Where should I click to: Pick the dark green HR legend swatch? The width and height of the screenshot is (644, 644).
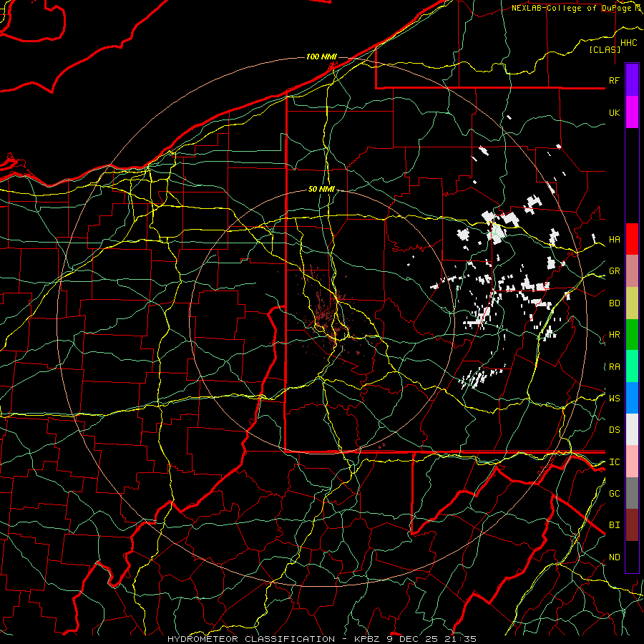632,334
